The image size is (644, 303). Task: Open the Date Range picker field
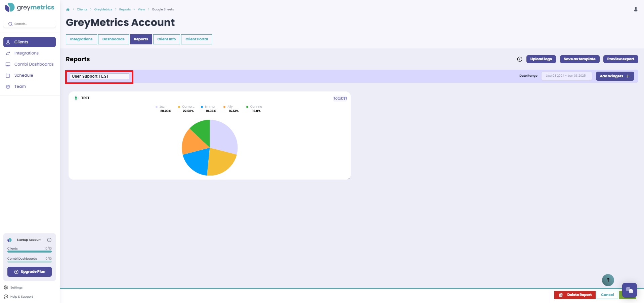pyautogui.click(x=566, y=76)
